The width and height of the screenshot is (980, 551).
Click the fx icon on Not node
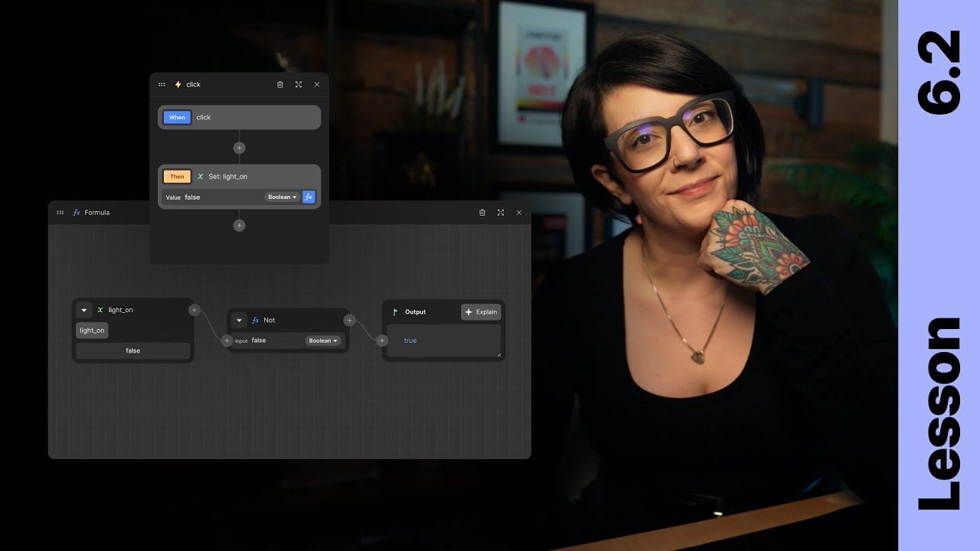(x=256, y=321)
